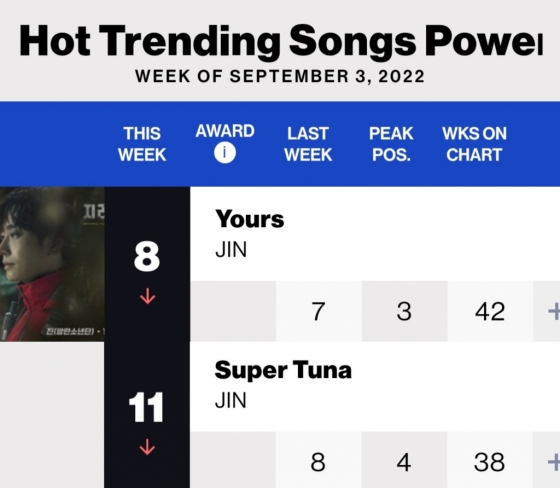Click the This Week column header
Viewport: 560px width, 488px height.
tap(142, 144)
